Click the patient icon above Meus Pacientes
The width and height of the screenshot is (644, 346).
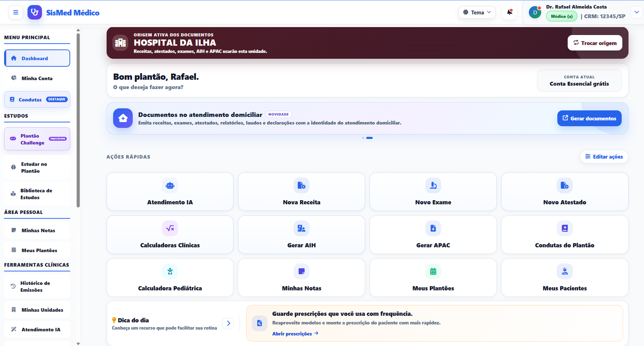tap(565, 271)
